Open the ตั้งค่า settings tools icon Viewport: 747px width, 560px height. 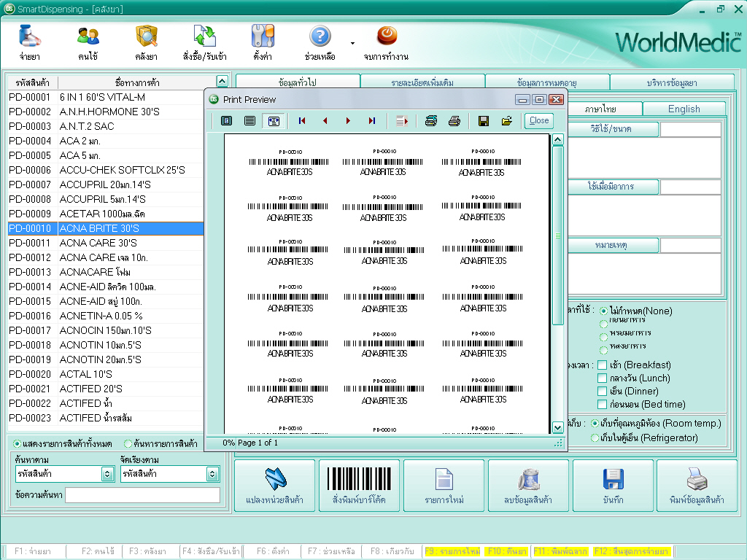263,42
